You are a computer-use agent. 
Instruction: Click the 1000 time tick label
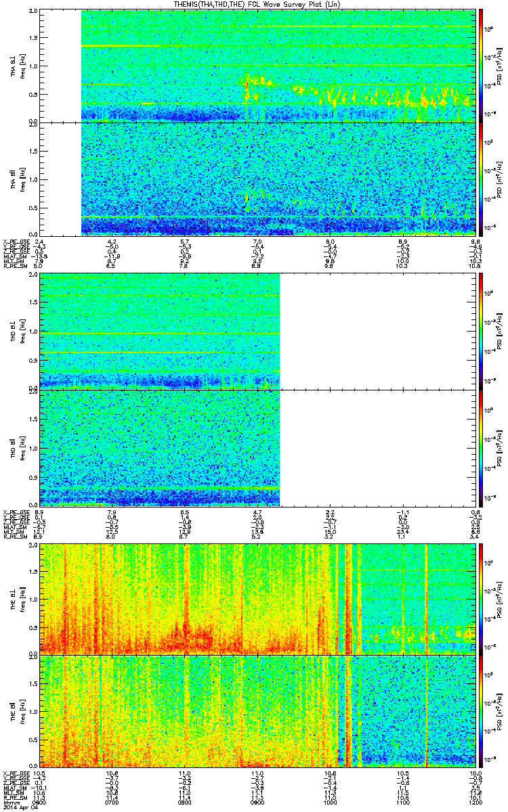click(331, 802)
